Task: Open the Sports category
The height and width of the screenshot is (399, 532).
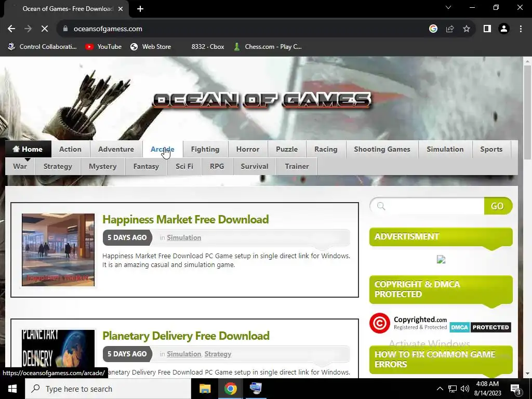Action: [491, 149]
